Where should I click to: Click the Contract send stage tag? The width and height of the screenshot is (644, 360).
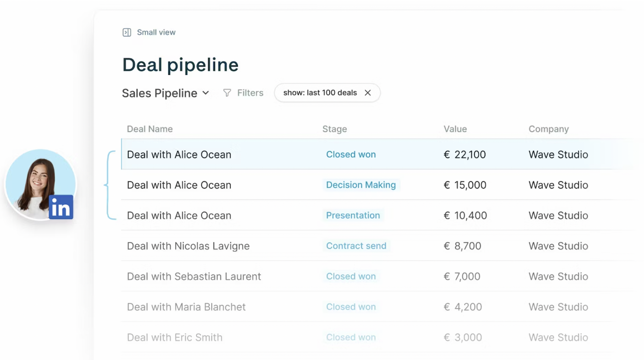coord(356,246)
